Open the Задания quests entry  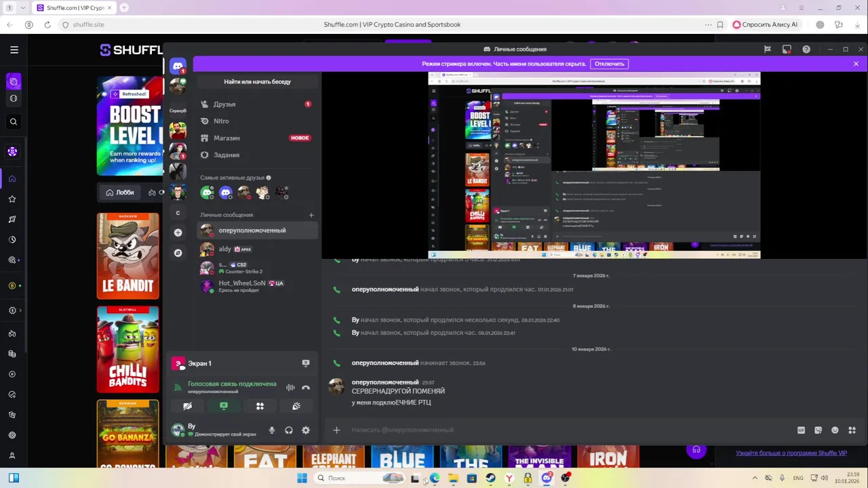point(258,155)
